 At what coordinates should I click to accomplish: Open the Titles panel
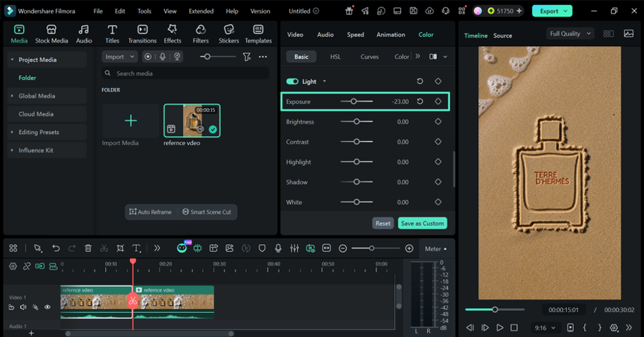(x=112, y=34)
